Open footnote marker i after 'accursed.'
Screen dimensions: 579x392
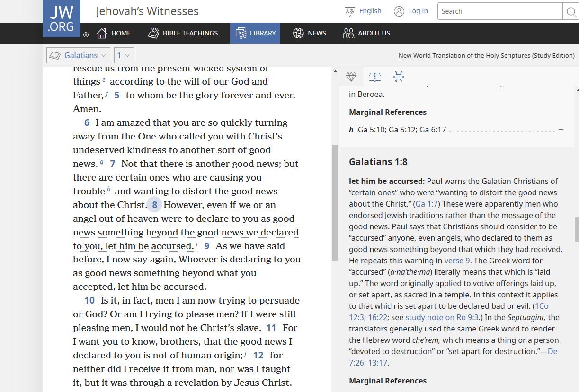pyautogui.click(x=196, y=244)
